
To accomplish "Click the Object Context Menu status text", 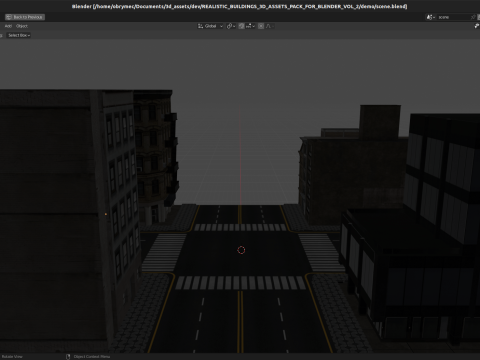I will pyautogui.click(x=92, y=357).
